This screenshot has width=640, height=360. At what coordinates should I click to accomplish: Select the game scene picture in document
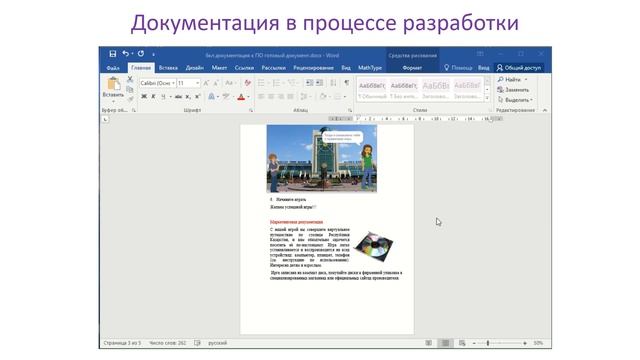(322, 158)
